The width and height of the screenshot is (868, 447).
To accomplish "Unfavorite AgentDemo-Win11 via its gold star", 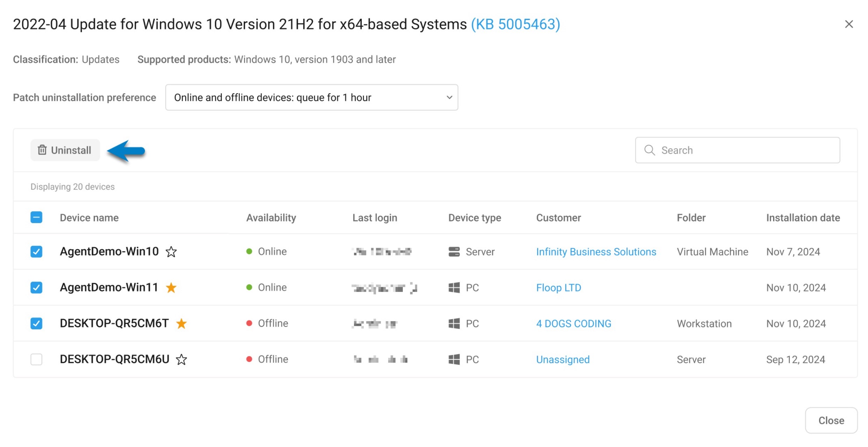I will tap(171, 288).
